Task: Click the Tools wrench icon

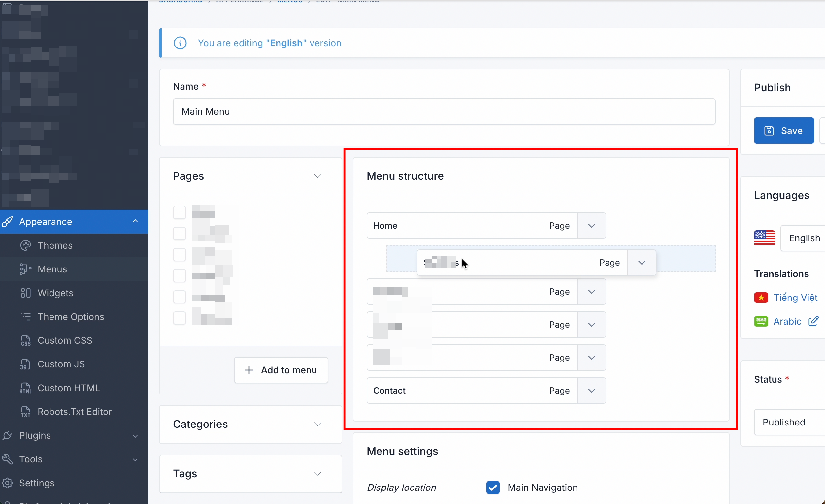Action: [7, 459]
